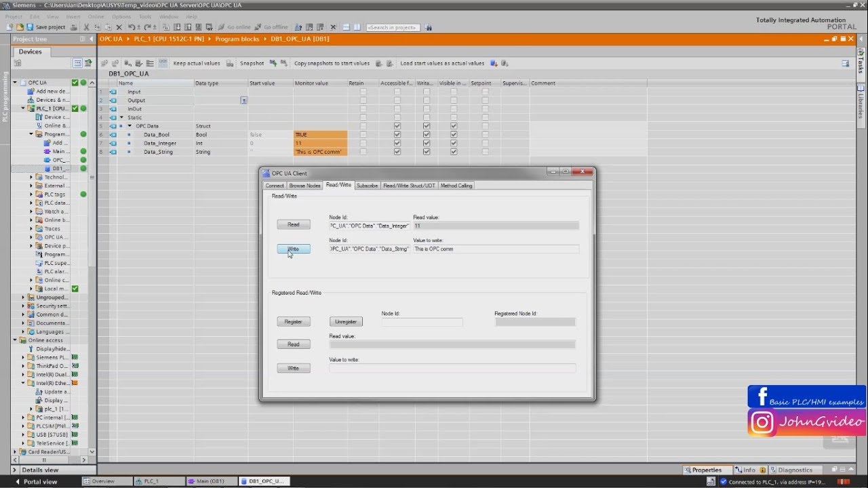Viewport: 868px width, 488px height.
Task: Click the Diagnostics tab icon at bottom
Action: [x=772, y=470]
